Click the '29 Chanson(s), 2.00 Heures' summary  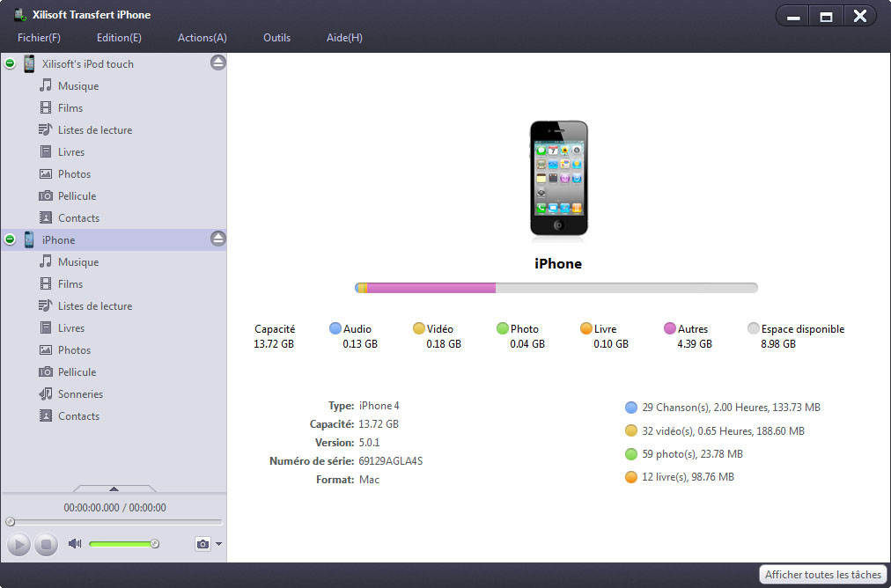coord(732,408)
